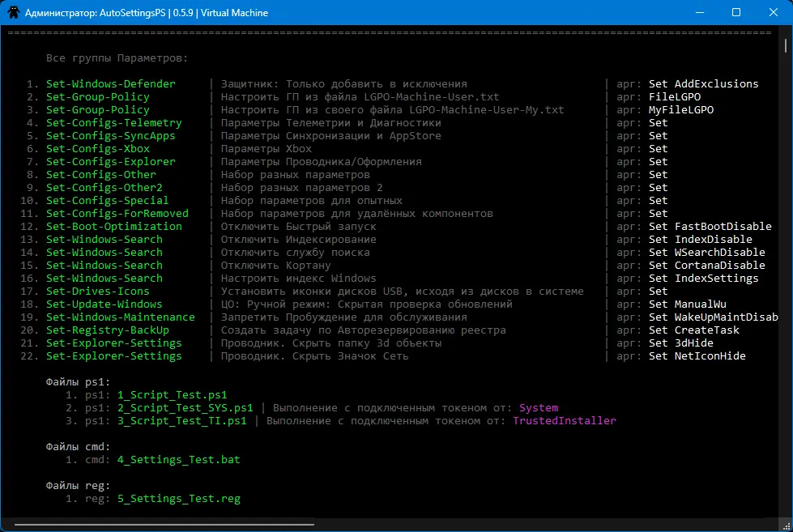Close the AutoSettingsPS console window
793x532 pixels.
pos(774,12)
